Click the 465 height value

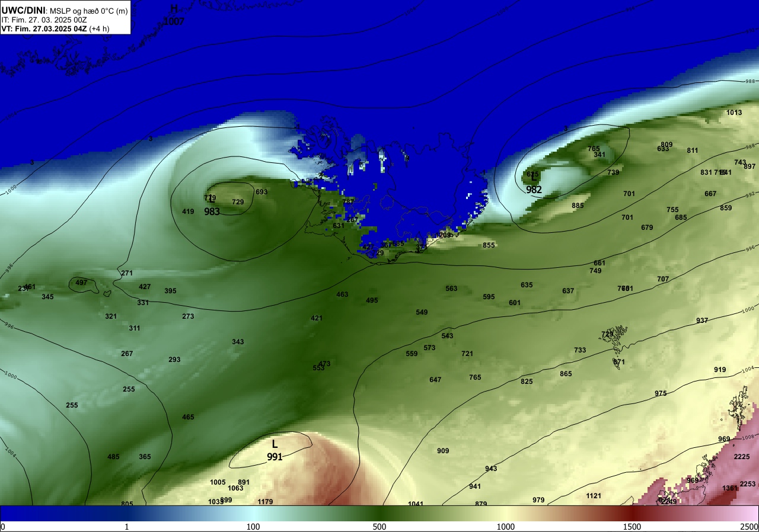tap(188, 417)
